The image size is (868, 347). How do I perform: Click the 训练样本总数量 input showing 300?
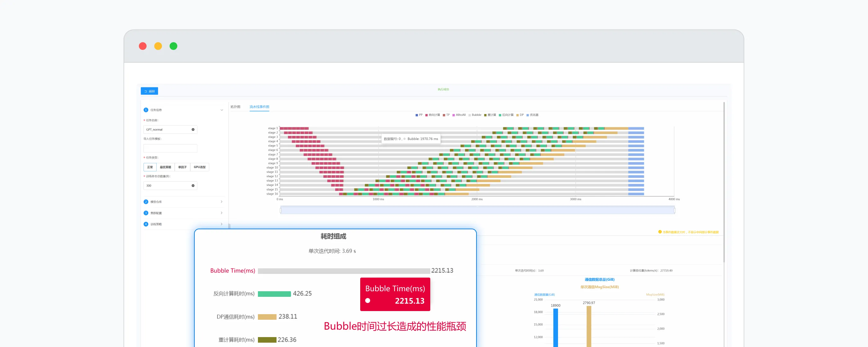[170, 186]
